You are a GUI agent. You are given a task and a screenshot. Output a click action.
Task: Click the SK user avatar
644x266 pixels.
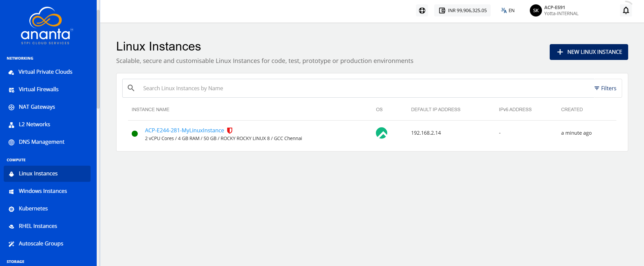(536, 10)
